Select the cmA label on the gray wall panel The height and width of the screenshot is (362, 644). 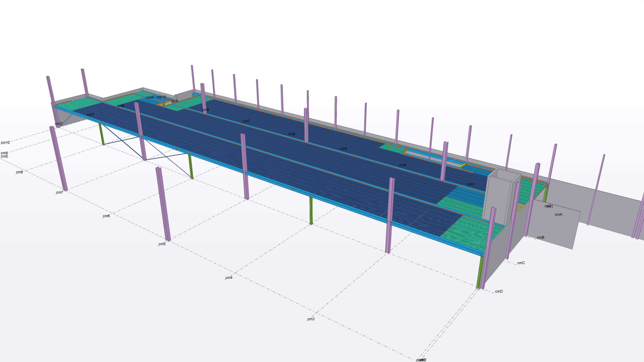click(x=558, y=214)
